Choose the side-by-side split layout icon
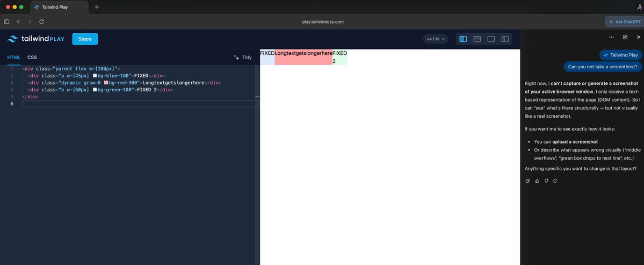 pos(463,39)
